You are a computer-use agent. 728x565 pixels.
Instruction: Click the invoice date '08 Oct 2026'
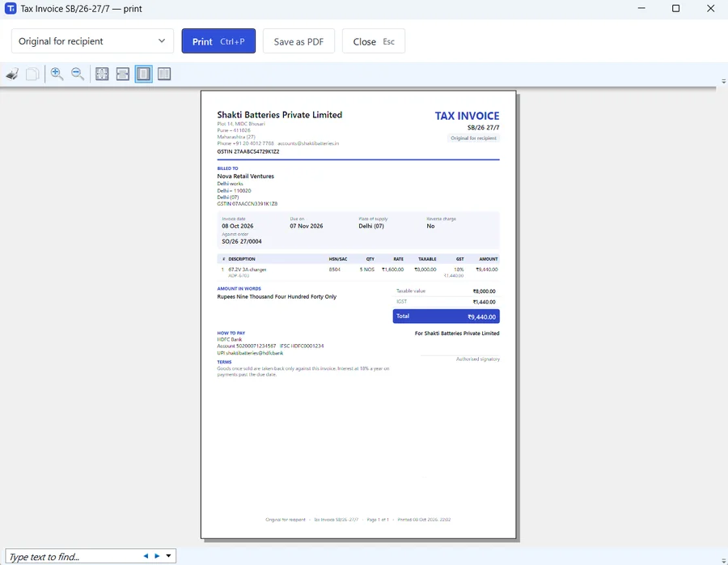coord(238,226)
